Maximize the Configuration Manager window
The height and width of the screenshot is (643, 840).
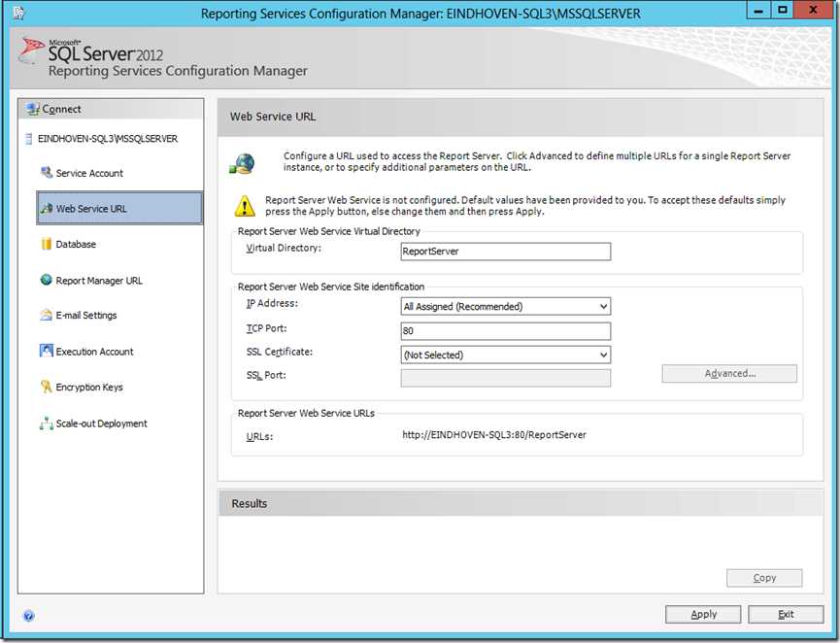coord(783,10)
